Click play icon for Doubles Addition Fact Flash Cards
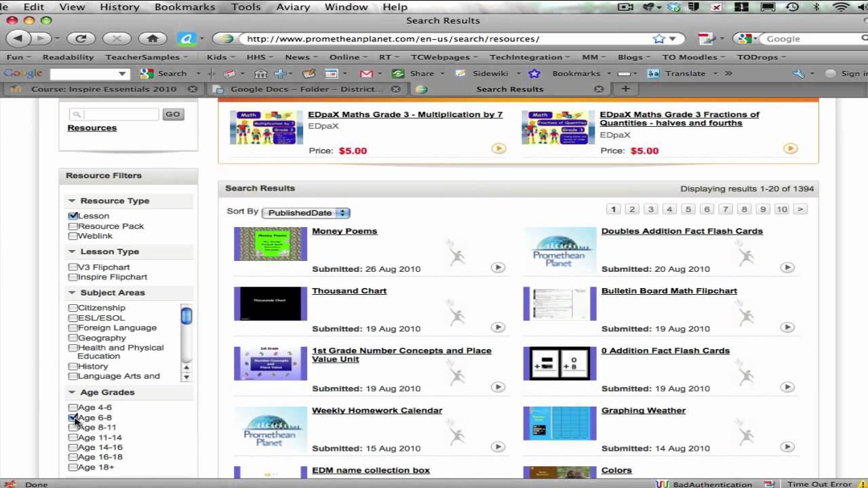 [x=787, y=268]
